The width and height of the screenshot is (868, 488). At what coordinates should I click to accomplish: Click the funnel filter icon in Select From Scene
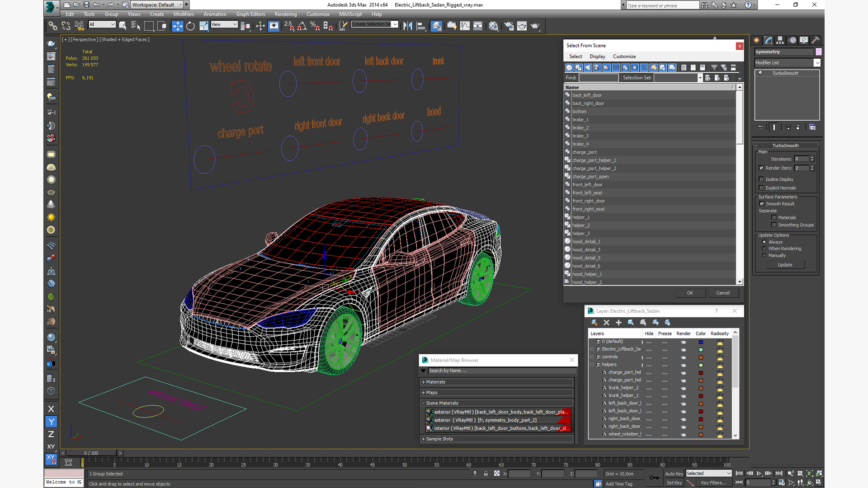click(x=714, y=67)
